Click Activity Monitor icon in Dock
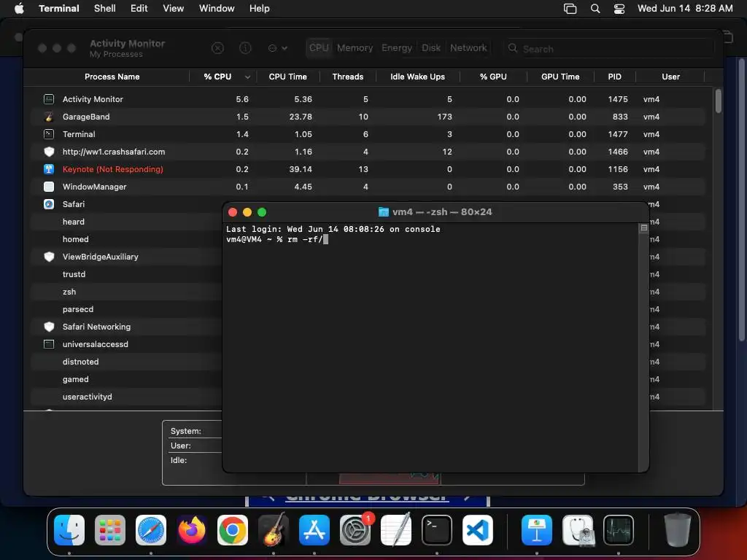747x560 pixels. (619, 530)
